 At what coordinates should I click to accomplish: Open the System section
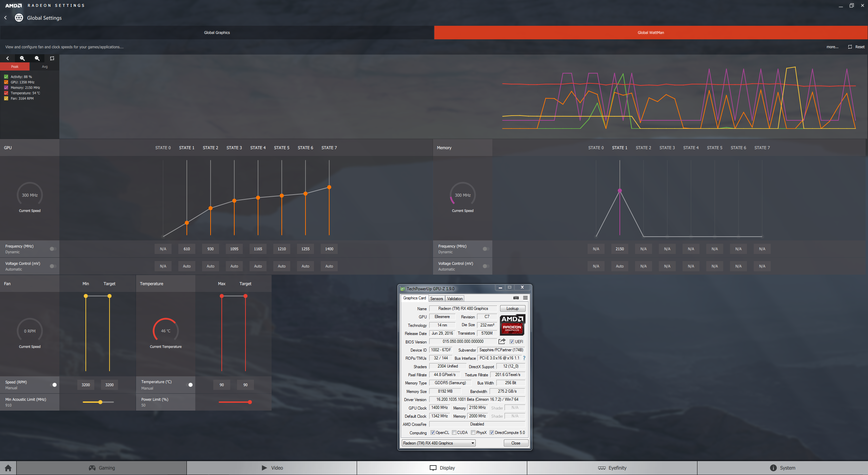pyautogui.click(x=783, y=468)
